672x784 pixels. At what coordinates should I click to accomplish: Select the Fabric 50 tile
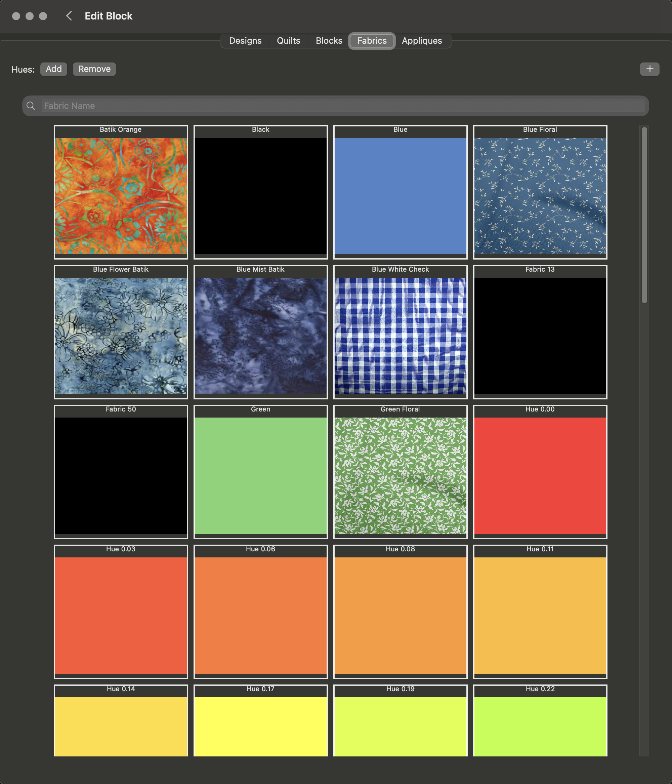pyautogui.click(x=121, y=472)
